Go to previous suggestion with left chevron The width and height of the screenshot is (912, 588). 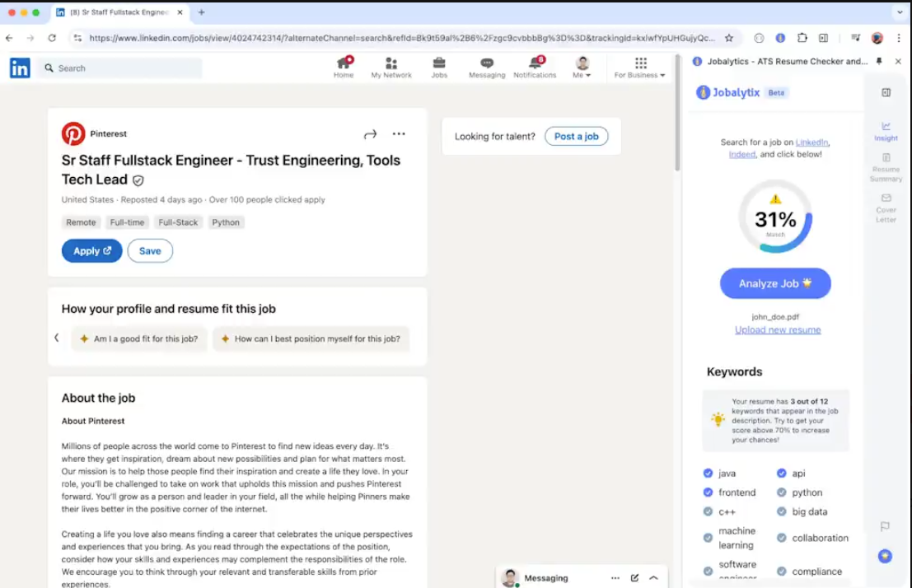pos(56,338)
